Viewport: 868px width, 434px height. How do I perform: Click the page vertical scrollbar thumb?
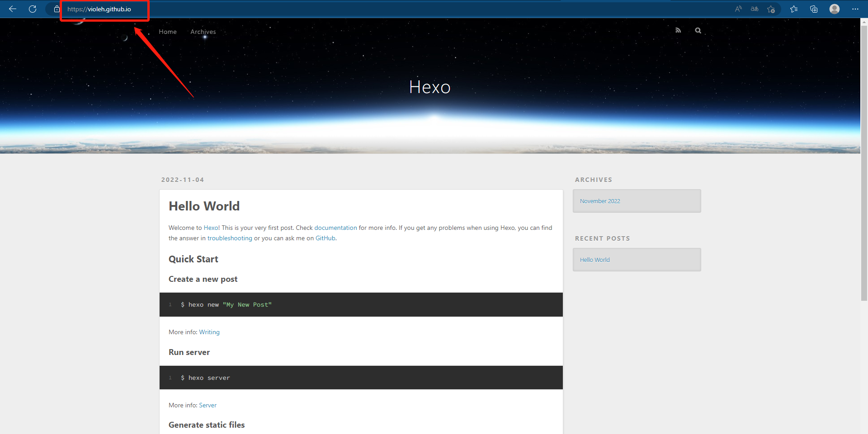[864, 163]
